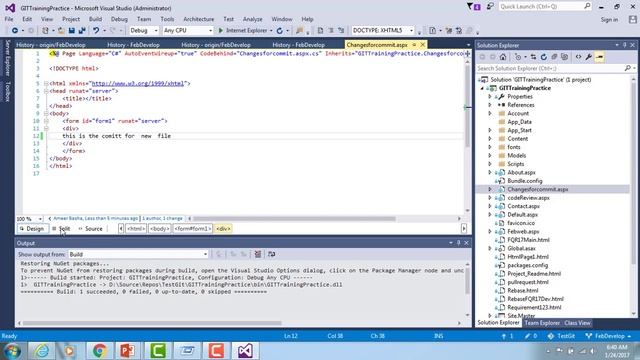
Task: Switch to the Team Explorer tab
Action: [x=542, y=323]
